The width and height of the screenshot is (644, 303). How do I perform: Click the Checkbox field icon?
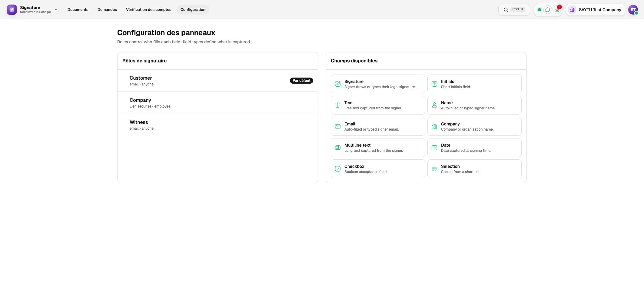point(338,169)
